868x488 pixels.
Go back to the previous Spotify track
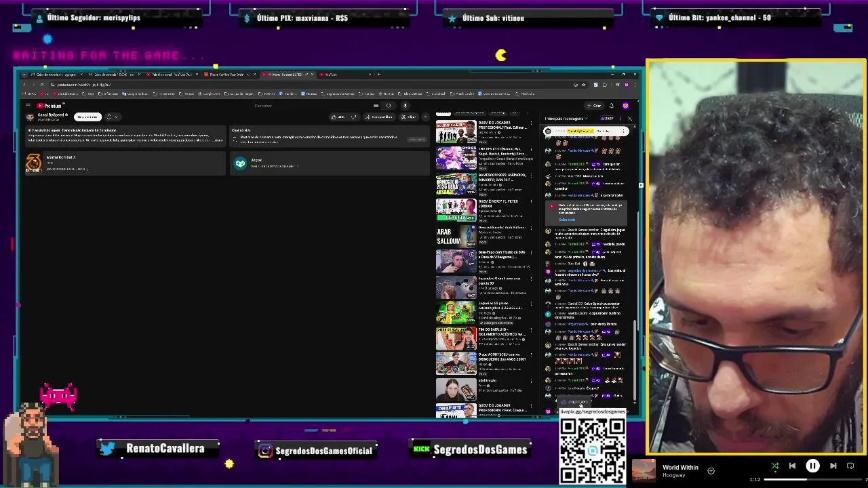tap(792, 466)
